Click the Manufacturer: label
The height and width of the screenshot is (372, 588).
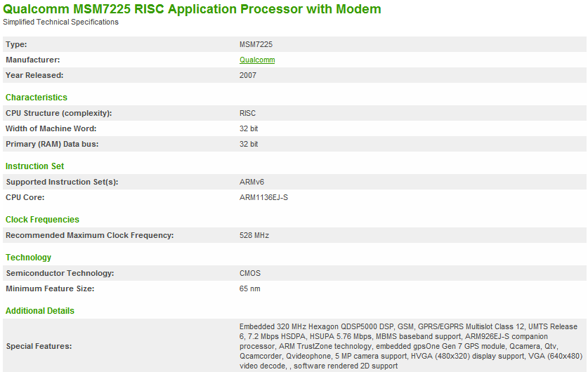[32, 60]
